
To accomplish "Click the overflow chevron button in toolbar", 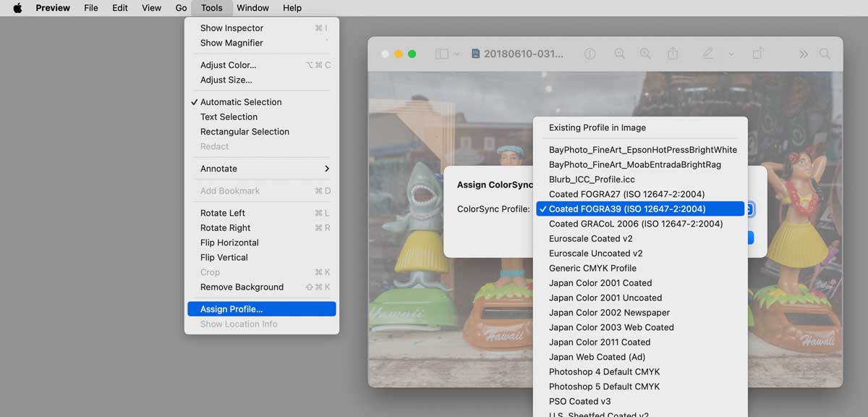I will 804,53.
